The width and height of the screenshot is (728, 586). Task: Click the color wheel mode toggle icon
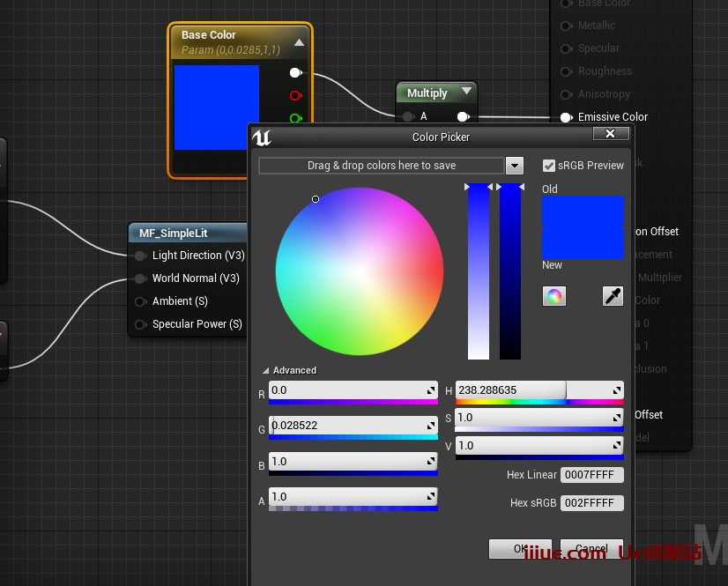pos(554,296)
